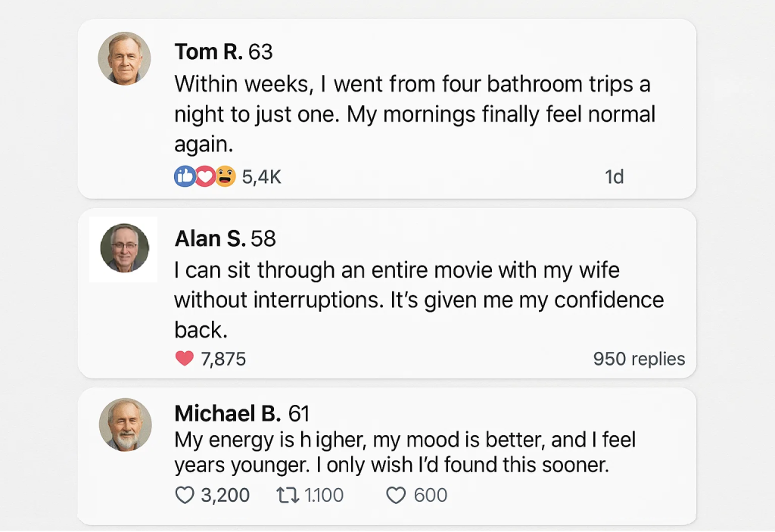Click the Alan S. name link
The image size is (775, 532).
[x=210, y=238]
